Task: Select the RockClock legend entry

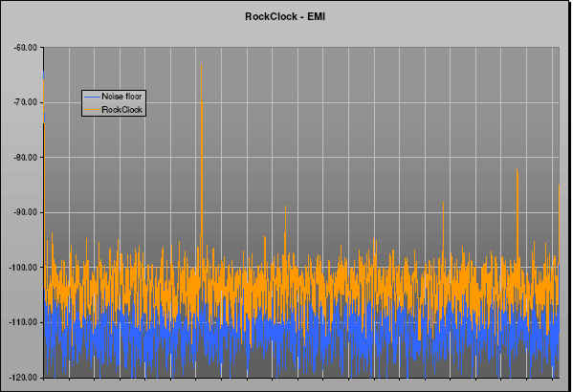Action: click(113, 110)
